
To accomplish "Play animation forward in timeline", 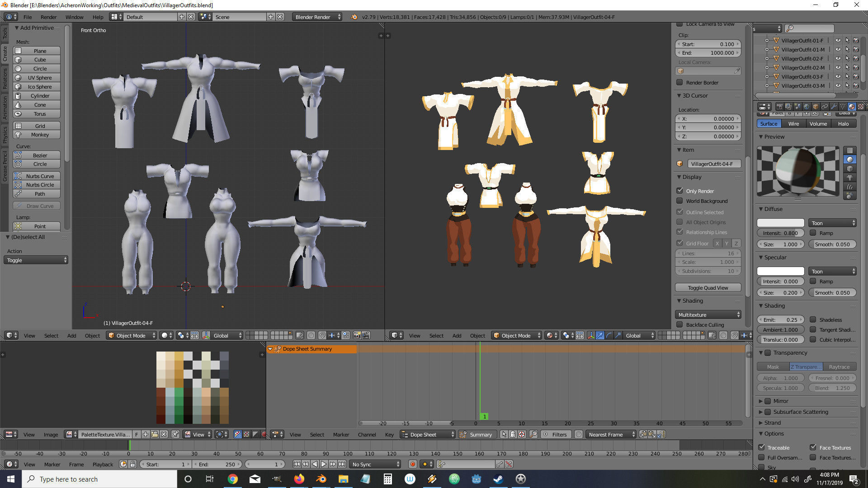I will [x=324, y=464].
